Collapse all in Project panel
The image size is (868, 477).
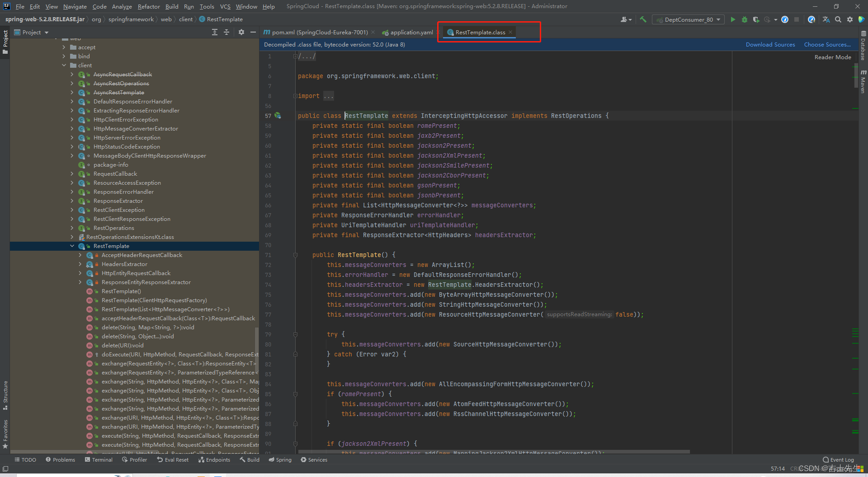click(226, 32)
